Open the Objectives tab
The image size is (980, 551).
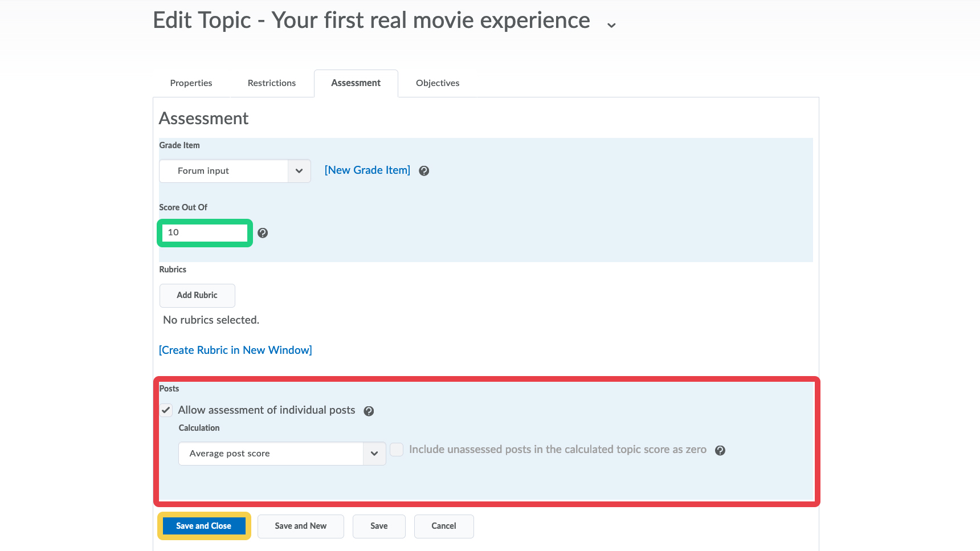pos(438,83)
